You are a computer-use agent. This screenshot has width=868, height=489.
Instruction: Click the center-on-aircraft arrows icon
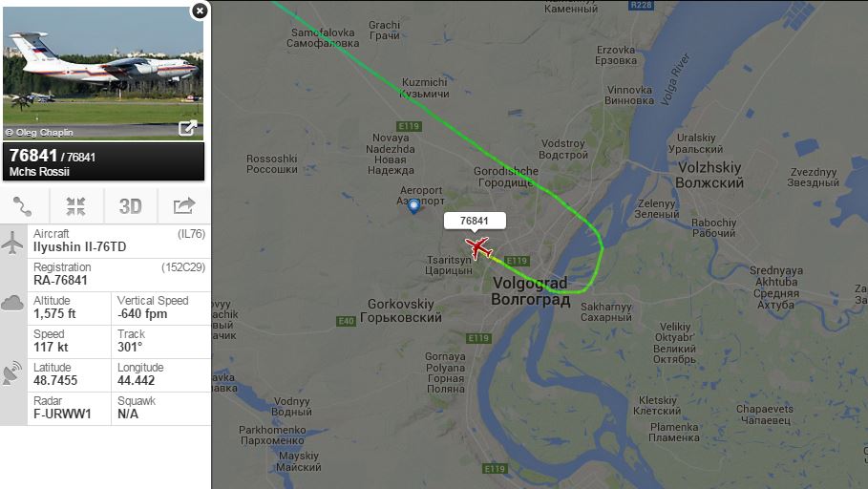(75, 206)
